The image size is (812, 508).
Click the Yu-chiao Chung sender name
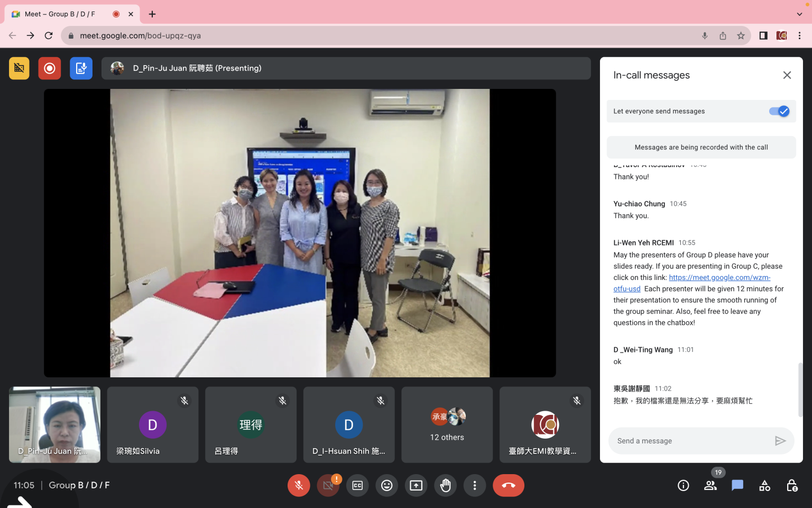[x=639, y=204]
